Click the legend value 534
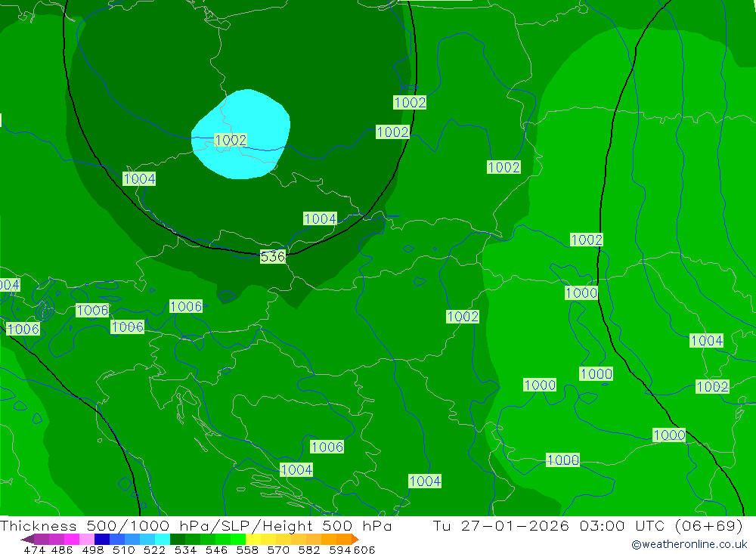The image size is (756, 554). point(185,549)
